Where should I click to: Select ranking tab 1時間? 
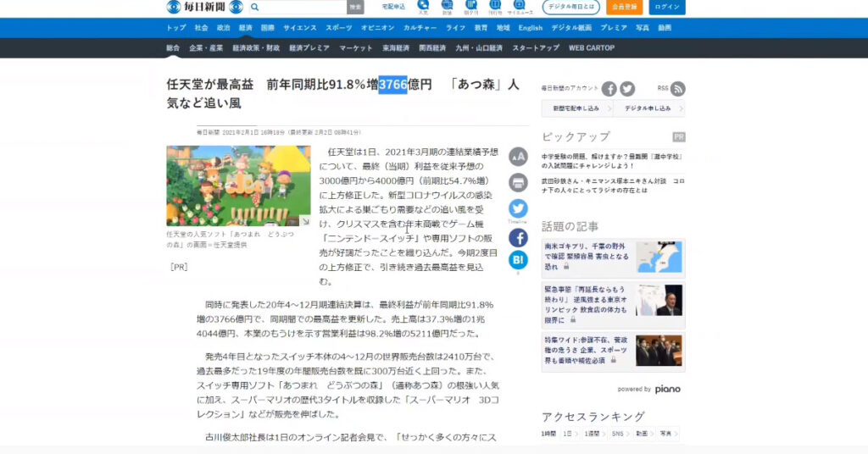tap(548, 434)
